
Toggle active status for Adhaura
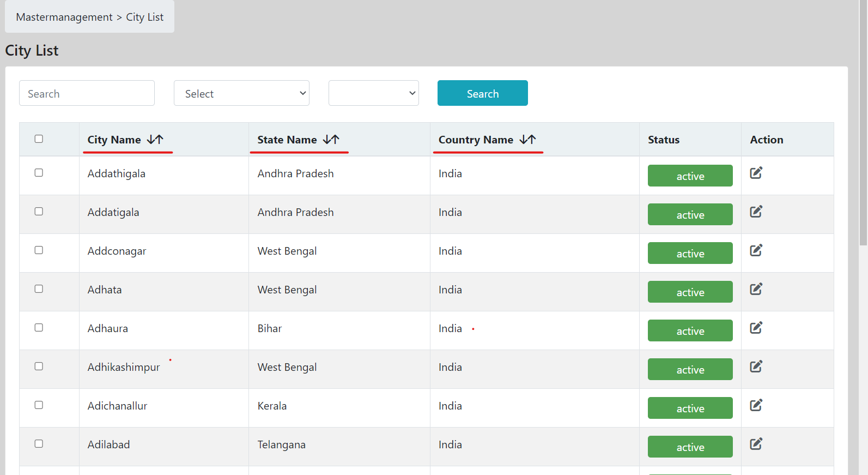point(690,330)
